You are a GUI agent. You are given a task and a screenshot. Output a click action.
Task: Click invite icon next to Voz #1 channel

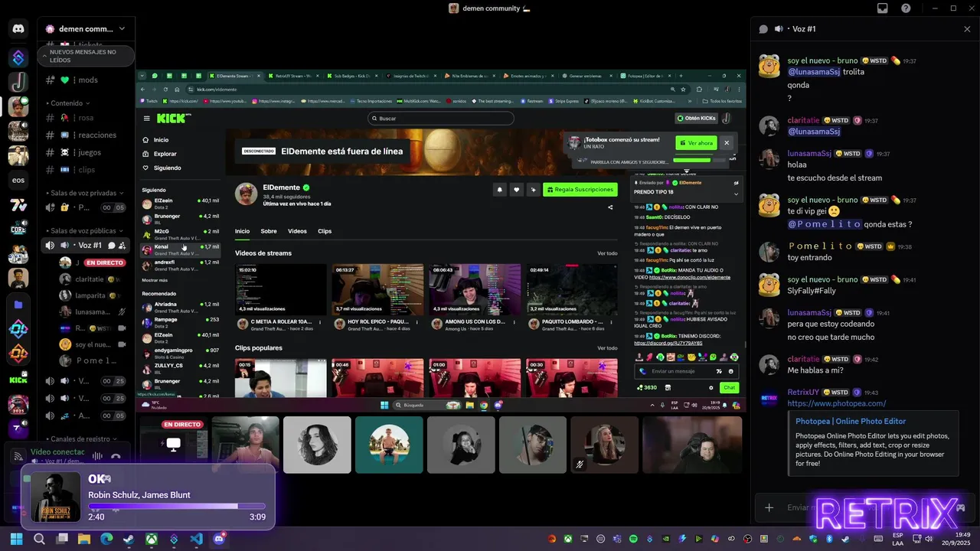click(x=122, y=246)
